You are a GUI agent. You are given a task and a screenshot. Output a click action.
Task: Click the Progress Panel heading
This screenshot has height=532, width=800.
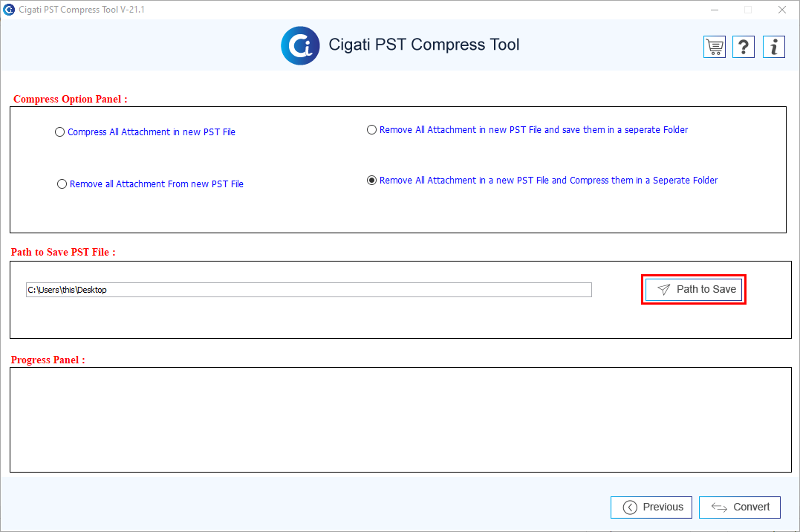(x=48, y=360)
